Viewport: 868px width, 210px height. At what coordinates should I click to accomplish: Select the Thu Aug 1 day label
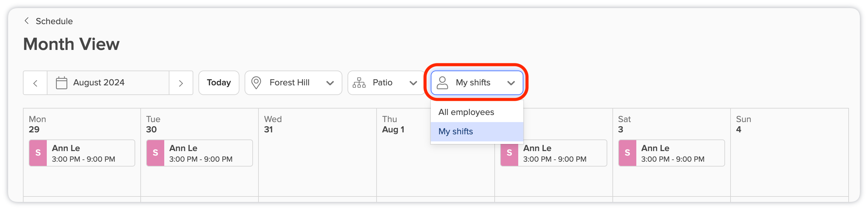point(393,124)
